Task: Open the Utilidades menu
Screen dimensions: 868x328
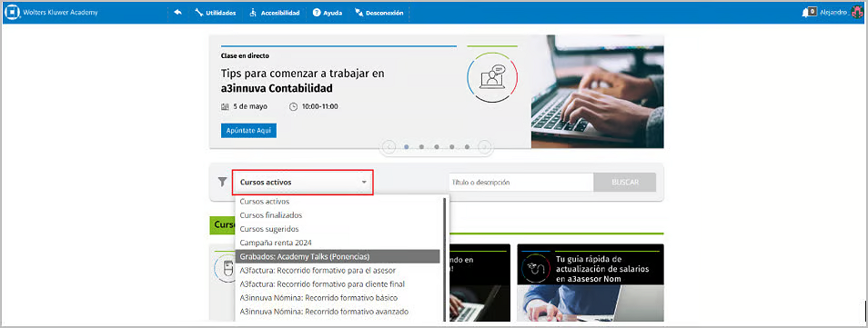Action: pyautogui.click(x=216, y=12)
